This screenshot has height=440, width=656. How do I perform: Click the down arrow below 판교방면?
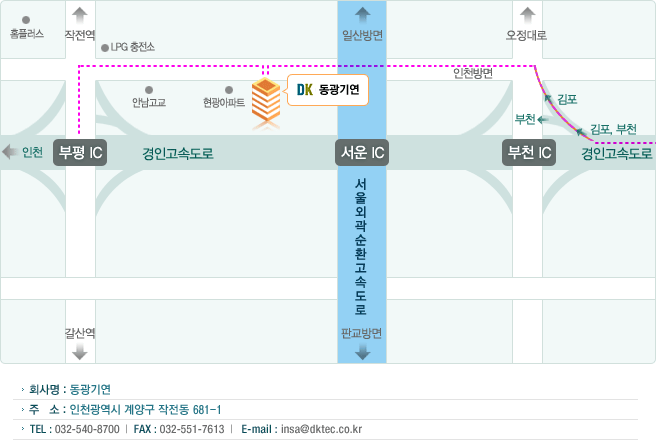(x=362, y=352)
